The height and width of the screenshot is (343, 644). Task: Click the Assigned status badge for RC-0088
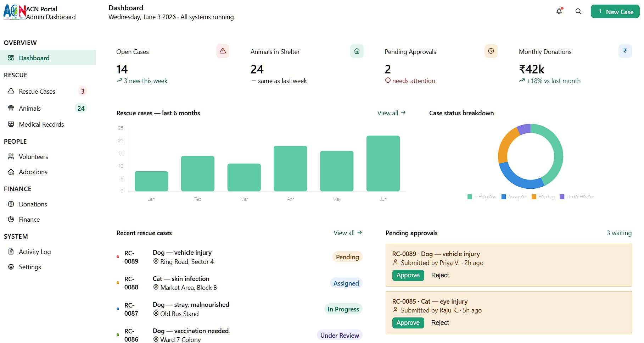346,283
